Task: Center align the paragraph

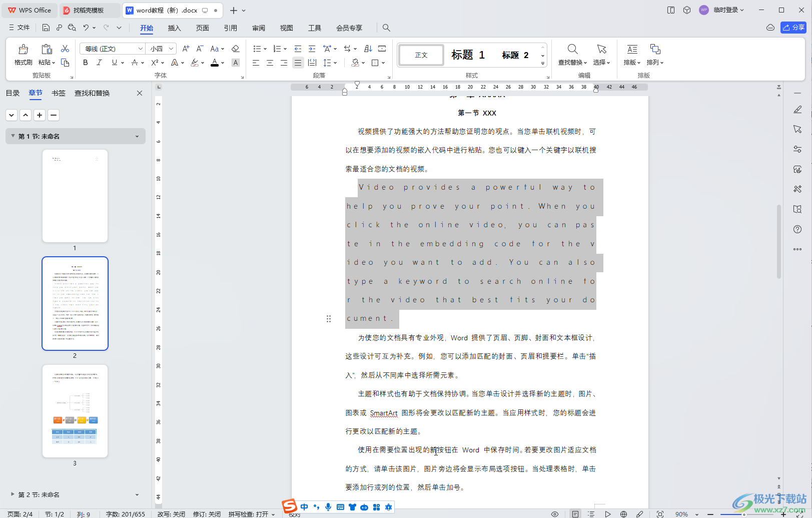Action: click(270, 63)
